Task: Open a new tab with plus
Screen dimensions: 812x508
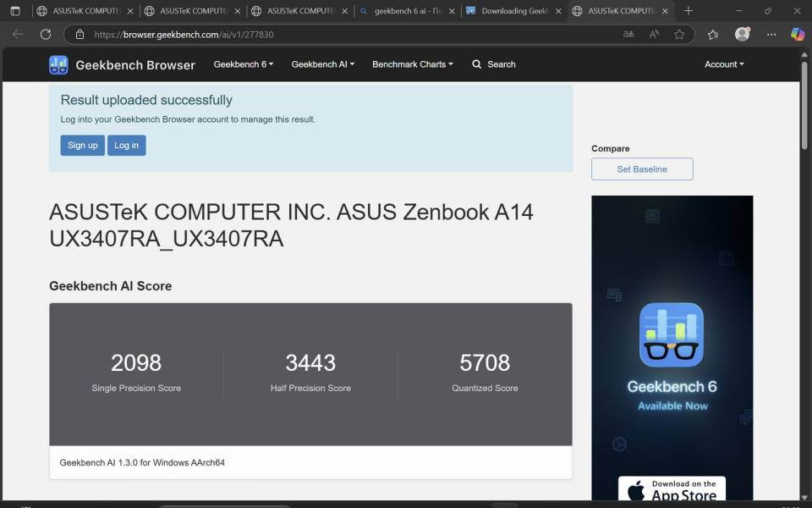Action: [689, 11]
